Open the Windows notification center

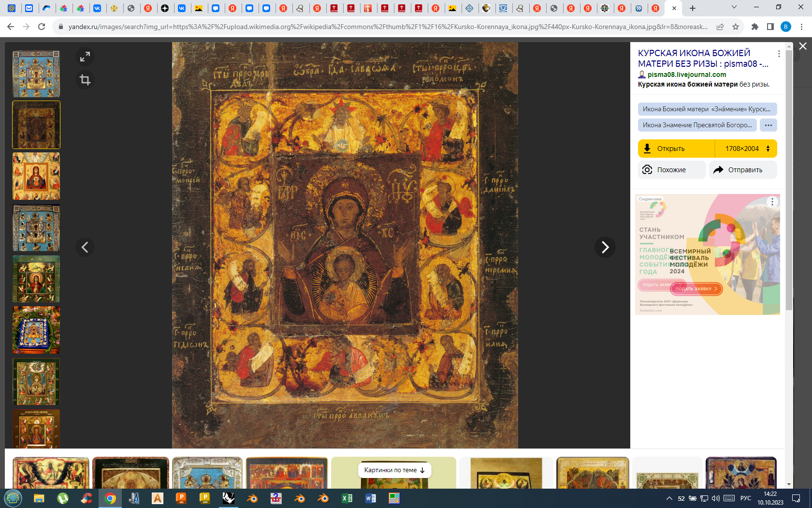[796, 498]
